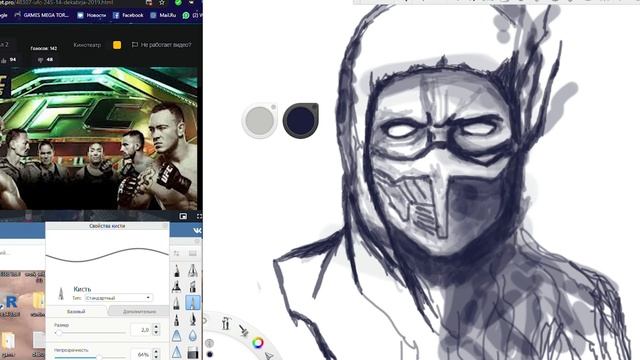Click the paper plane icon in the lagoon
The height and width of the screenshot is (360, 640).
[x=269, y=356]
